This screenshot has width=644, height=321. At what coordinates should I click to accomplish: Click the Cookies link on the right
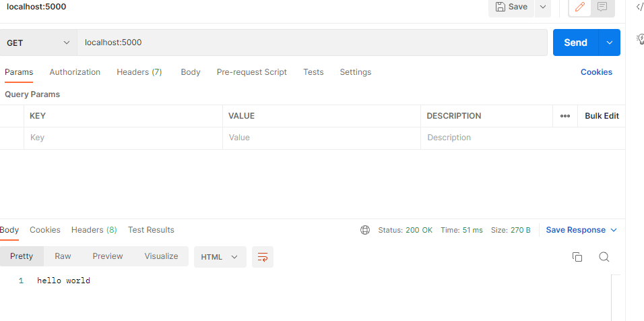click(596, 72)
